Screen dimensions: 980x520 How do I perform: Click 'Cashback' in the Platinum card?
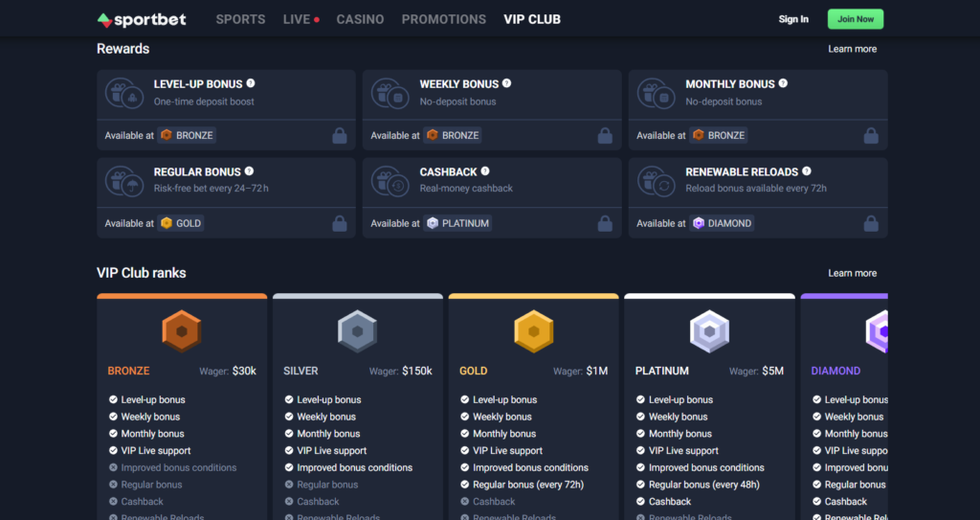coord(669,501)
